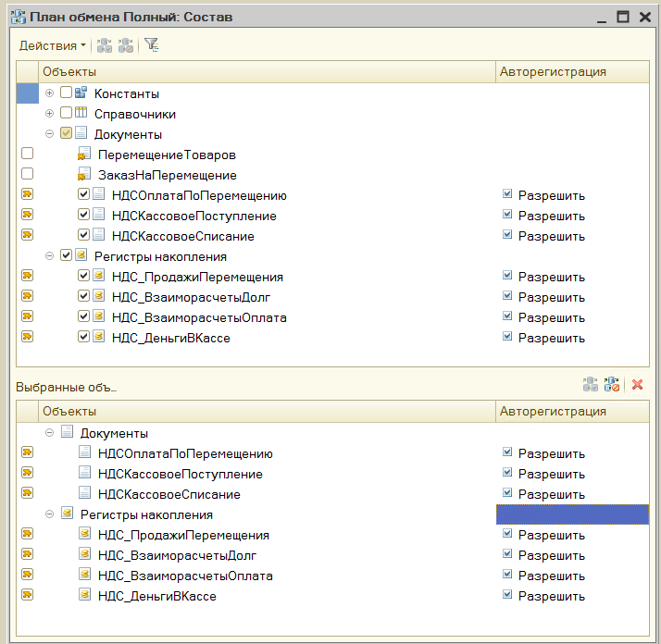Click Справочники table icon

click(81, 113)
